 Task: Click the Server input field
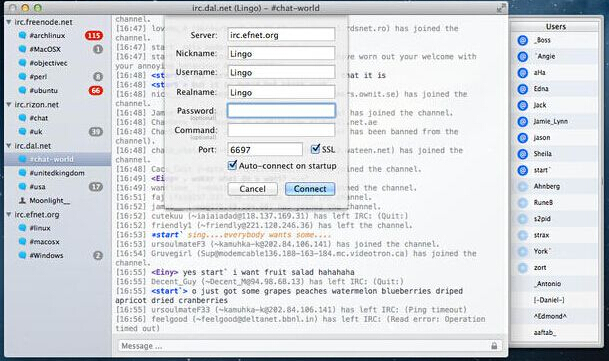point(281,35)
